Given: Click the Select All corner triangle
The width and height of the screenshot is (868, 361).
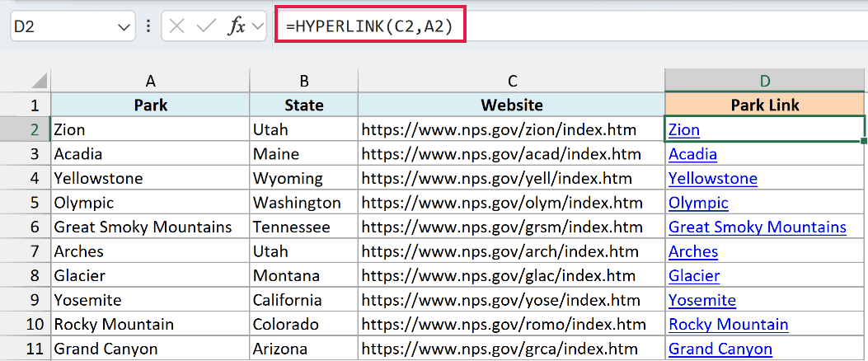Looking at the screenshot, I should click(39, 82).
